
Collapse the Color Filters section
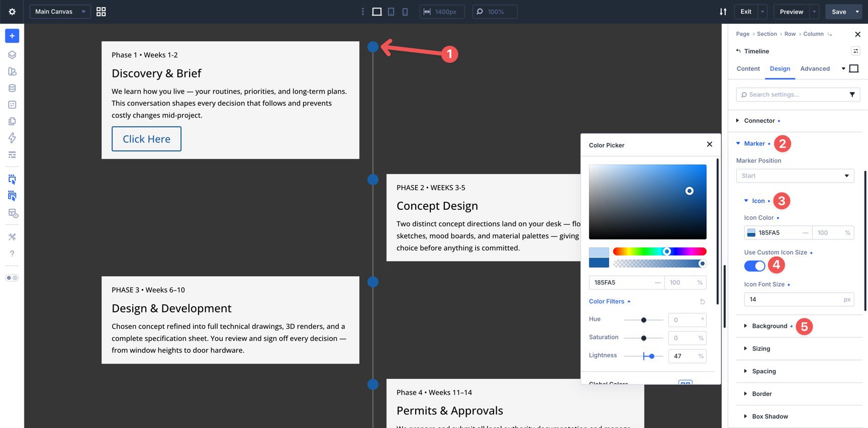tap(610, 301)
